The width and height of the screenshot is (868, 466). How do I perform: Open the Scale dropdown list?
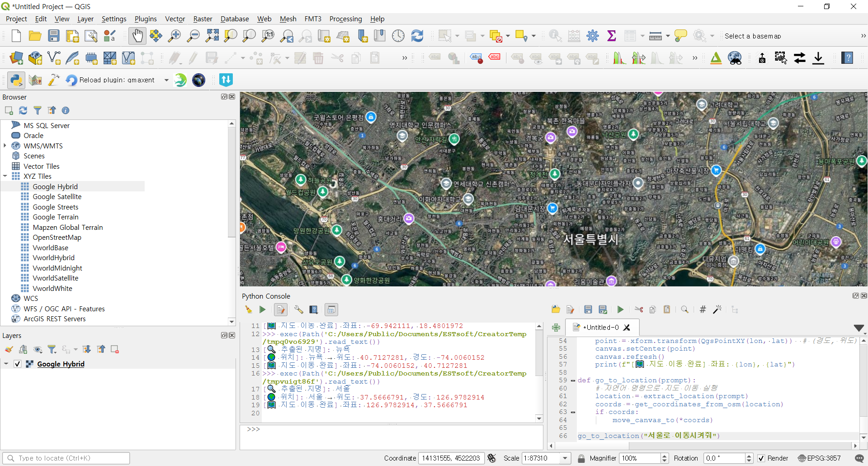click(x=565, y=458)
